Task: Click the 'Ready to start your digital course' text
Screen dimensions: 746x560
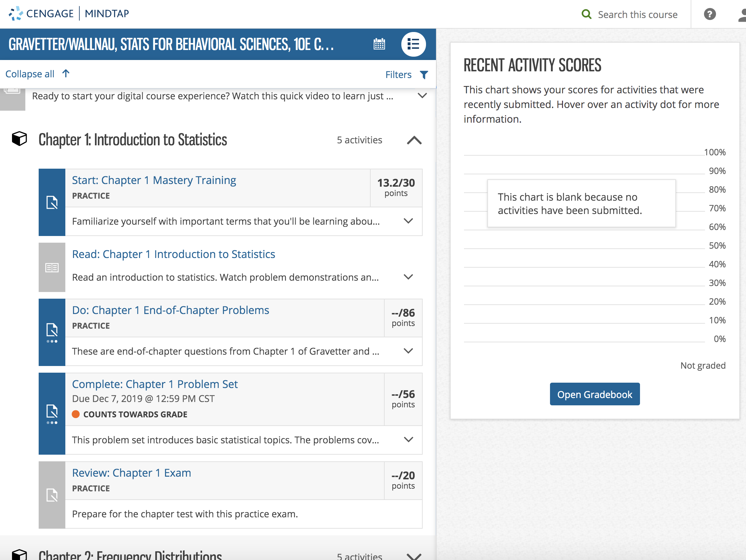Action: (212, 96)
